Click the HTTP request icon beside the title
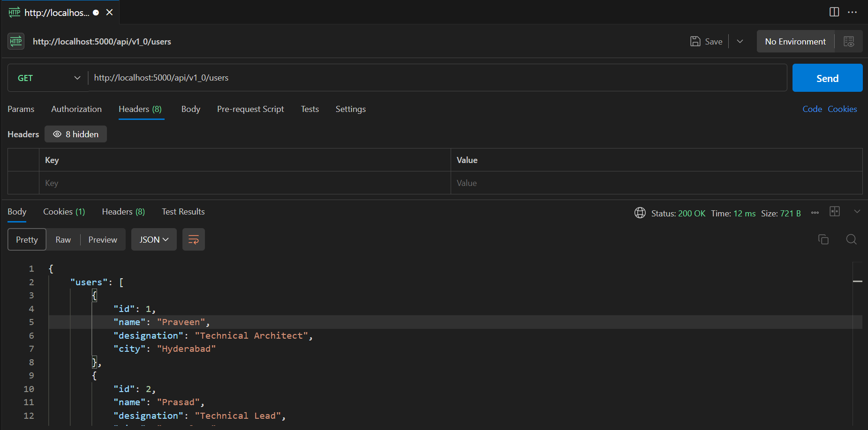868x430 pixels. pos(16,41)
